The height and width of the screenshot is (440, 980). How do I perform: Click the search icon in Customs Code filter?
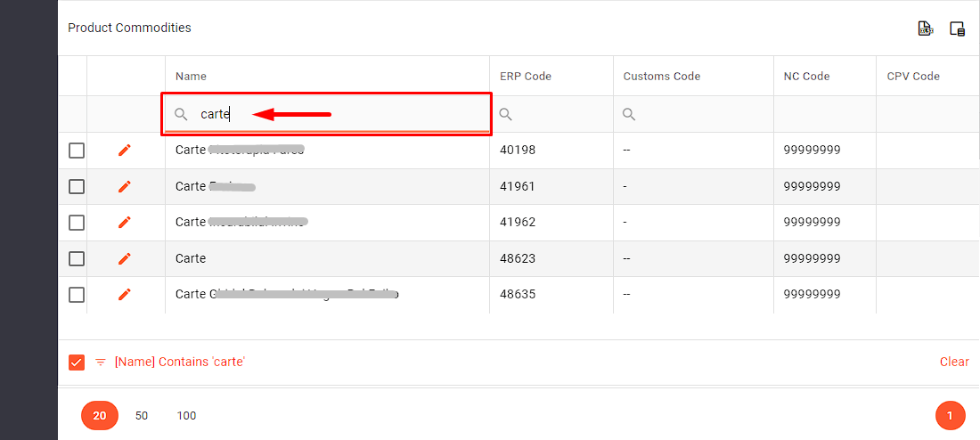pyautogui.click(x=629, y=114)
